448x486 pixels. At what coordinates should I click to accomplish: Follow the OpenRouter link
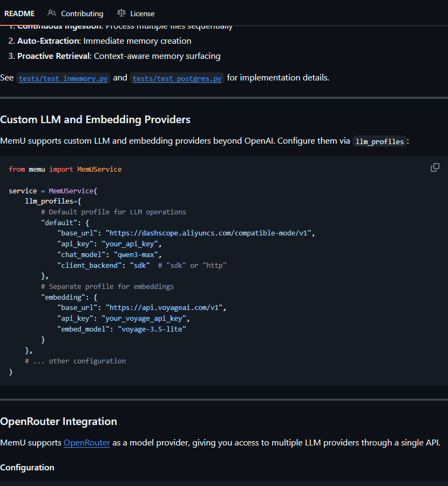click(x=87, y=443)
